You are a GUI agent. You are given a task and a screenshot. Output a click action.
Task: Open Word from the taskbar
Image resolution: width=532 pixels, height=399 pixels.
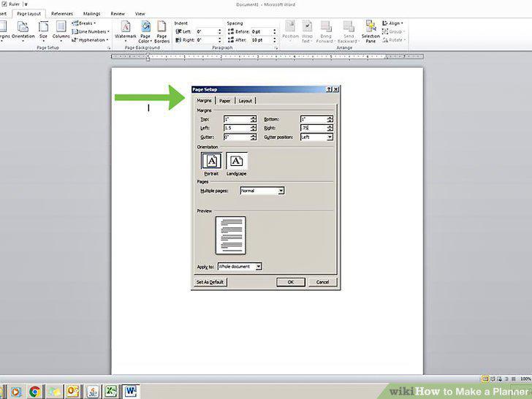(131, 392)
